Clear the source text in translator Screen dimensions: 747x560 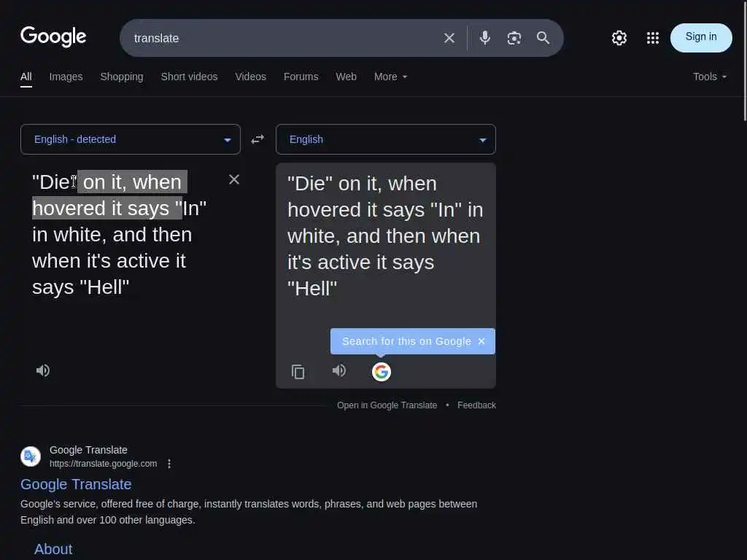tap(234, 179)
